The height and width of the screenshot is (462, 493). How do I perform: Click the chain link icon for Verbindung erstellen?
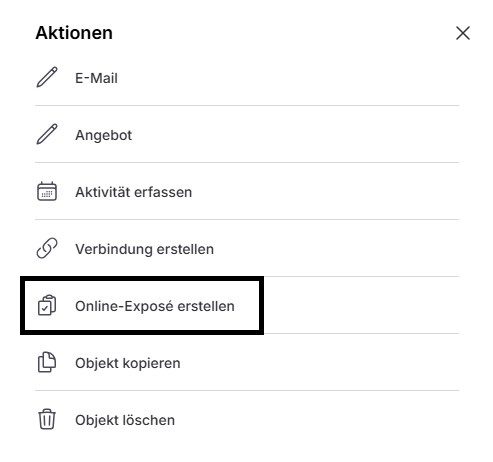pyautogui.click(x=47, y=248)
